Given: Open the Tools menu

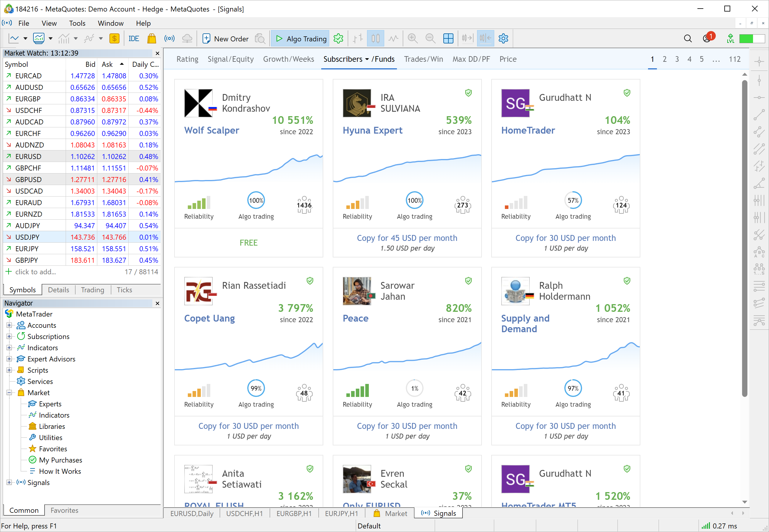Looking at the screenshot, I should point(77,23).
